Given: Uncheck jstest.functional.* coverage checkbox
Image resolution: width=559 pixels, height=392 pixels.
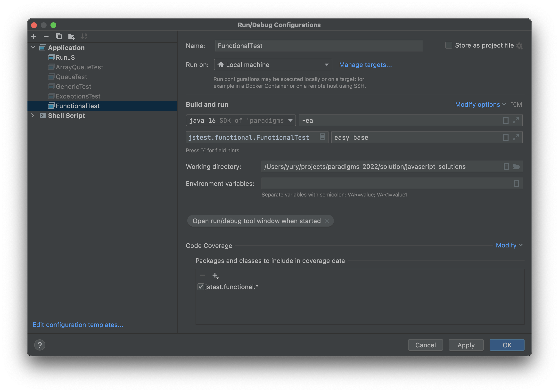Looking at the screenshot, I should [x=201, y=287].
